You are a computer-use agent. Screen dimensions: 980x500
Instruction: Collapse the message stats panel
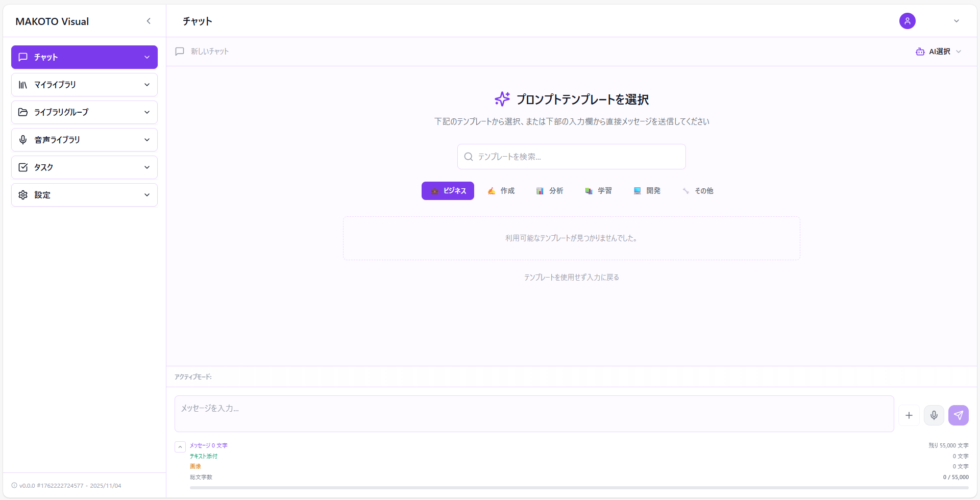click(180, 446)
